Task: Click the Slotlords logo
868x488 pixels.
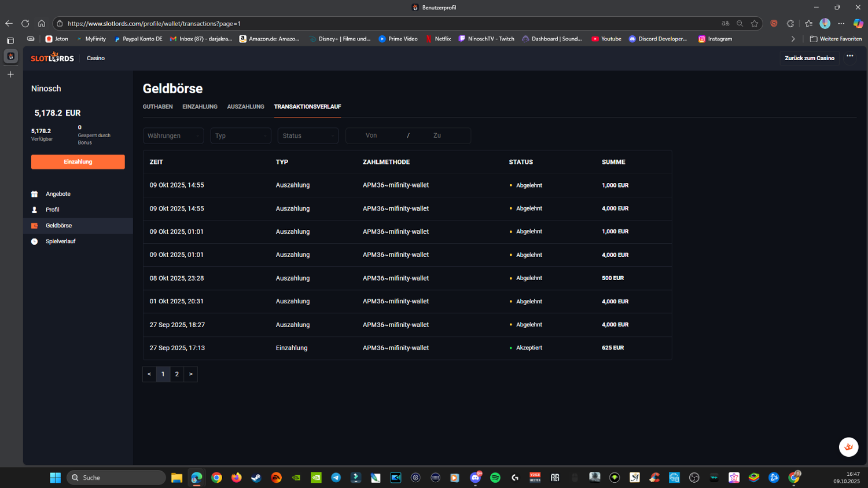Action: (52, 58)
